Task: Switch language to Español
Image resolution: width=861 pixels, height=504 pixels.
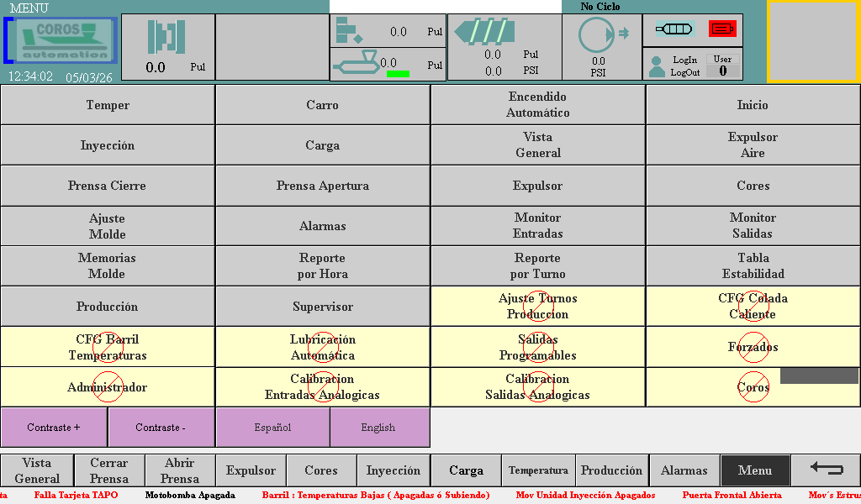Action: (272, 428)
